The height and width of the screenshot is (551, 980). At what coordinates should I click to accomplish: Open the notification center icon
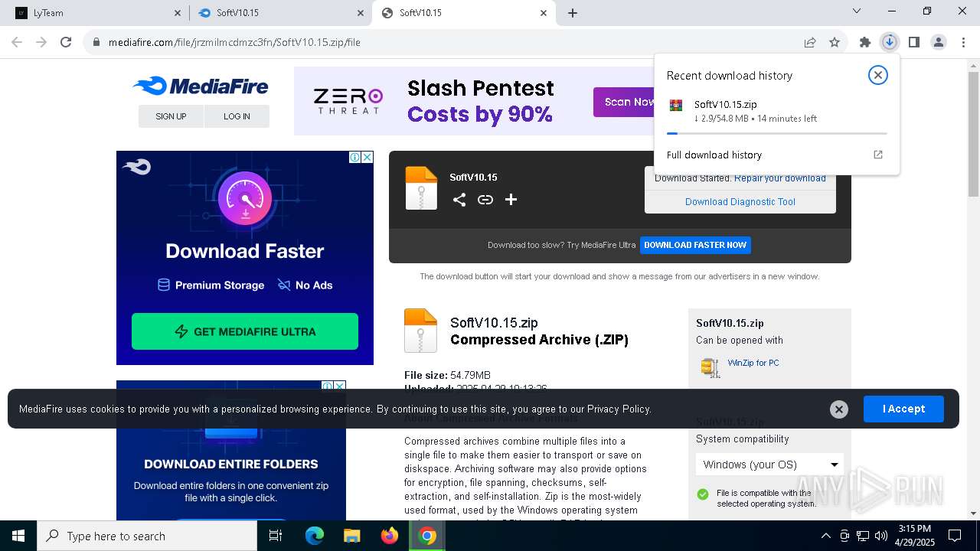click(955, 536)
